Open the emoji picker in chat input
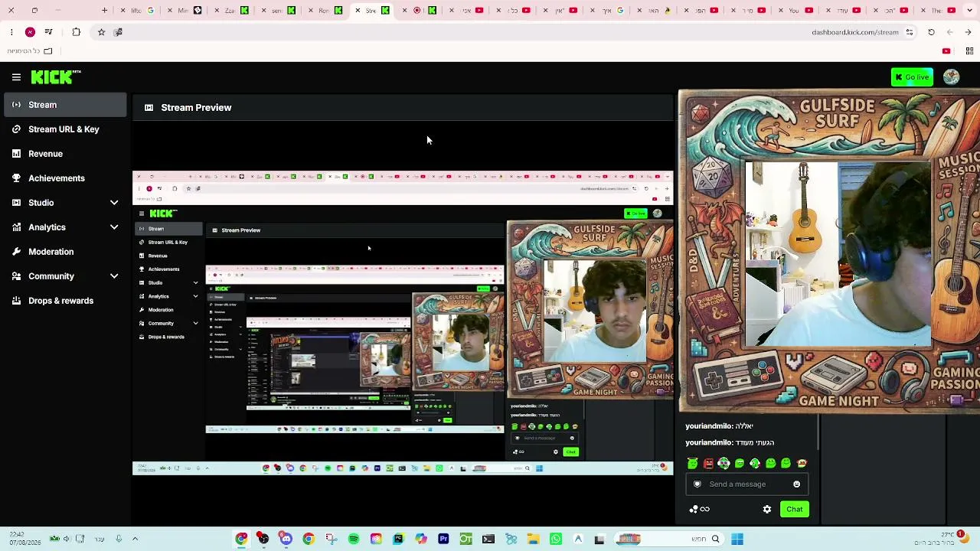The image size is (980, 551). (x=796, y=484)
